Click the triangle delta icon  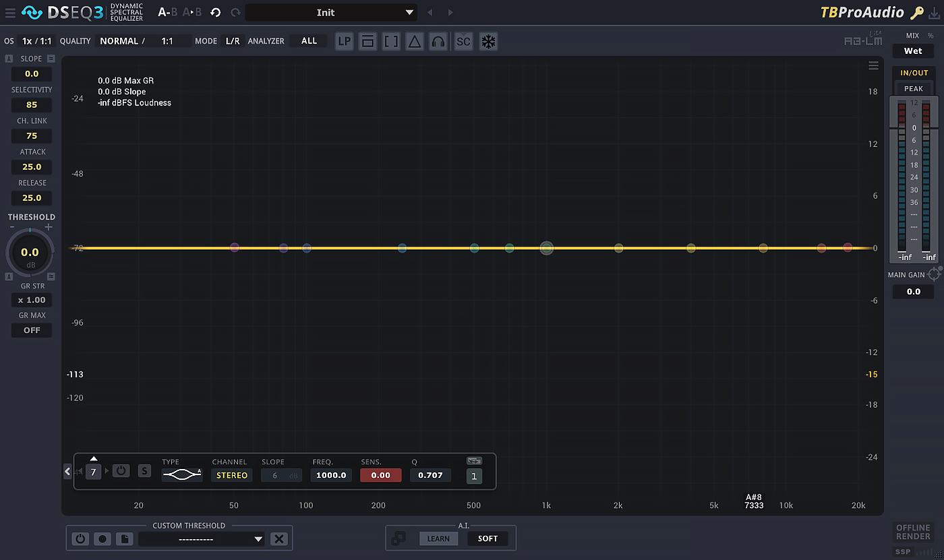point(415,41)
